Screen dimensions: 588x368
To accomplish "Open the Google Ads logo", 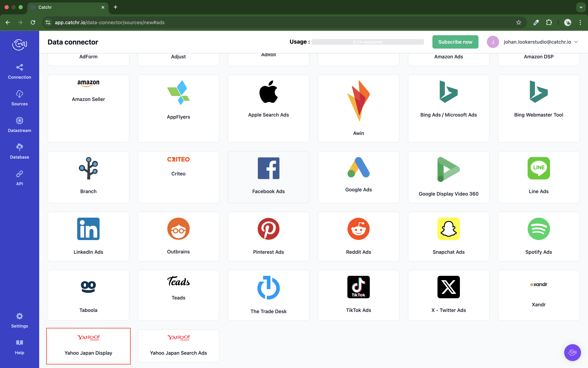I will coord(358,167).
